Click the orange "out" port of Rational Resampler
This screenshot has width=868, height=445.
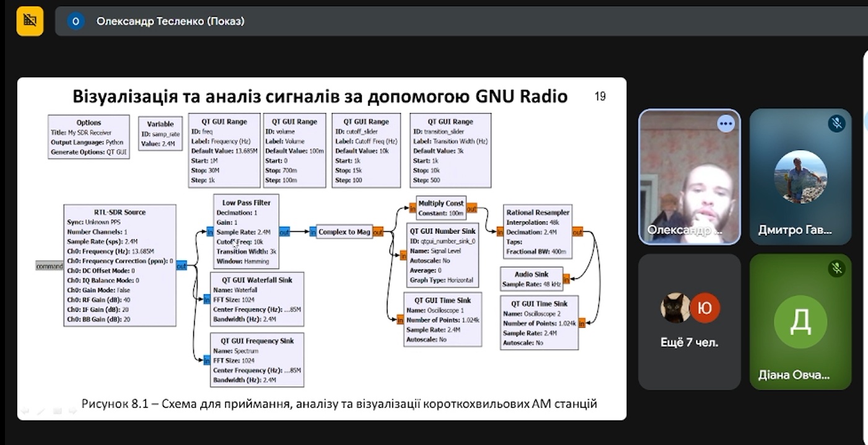[577, 232]
